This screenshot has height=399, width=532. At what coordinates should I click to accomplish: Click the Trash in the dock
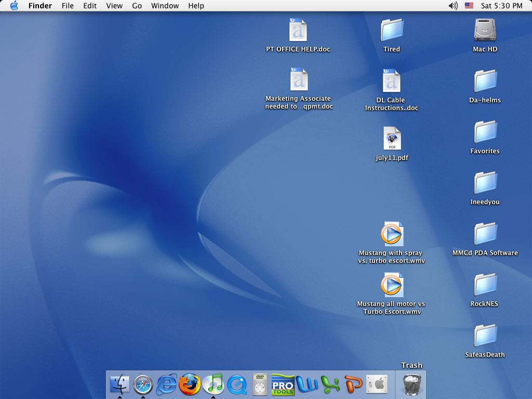(412, 384)
